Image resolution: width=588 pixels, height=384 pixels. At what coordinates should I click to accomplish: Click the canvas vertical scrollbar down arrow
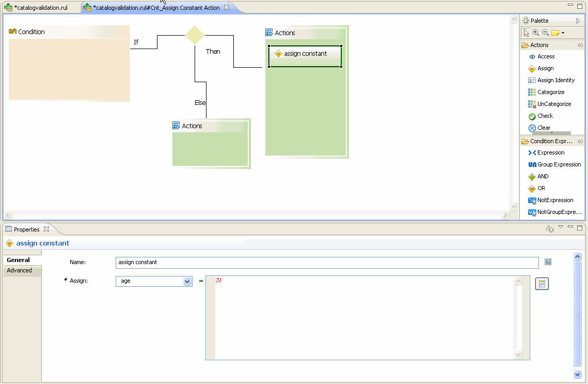514,206
